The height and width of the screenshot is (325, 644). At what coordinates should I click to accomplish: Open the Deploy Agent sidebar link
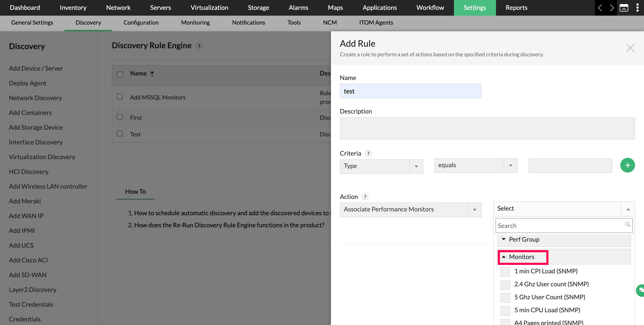point(28,83)
